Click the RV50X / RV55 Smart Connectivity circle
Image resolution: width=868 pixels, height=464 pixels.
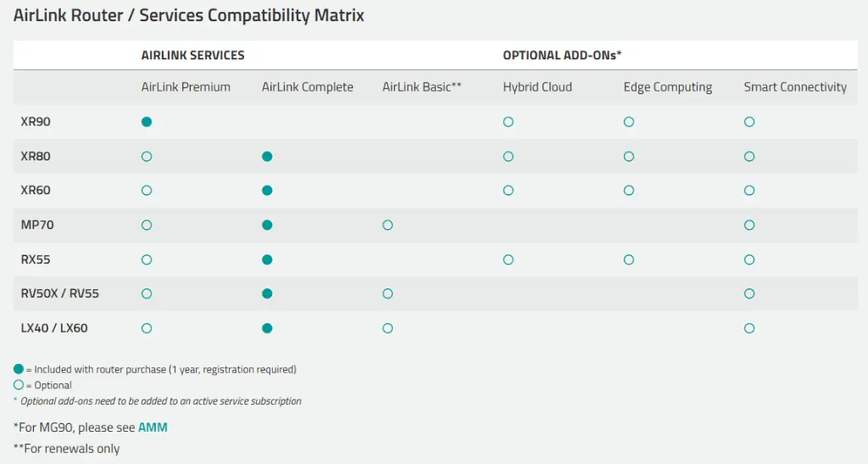tap(749, 293)
